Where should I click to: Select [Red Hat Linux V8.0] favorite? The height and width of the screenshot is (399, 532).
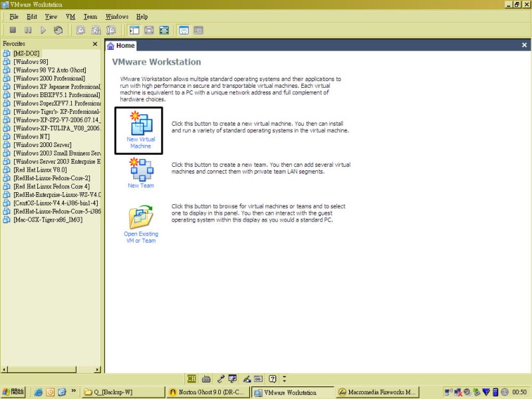40,170
